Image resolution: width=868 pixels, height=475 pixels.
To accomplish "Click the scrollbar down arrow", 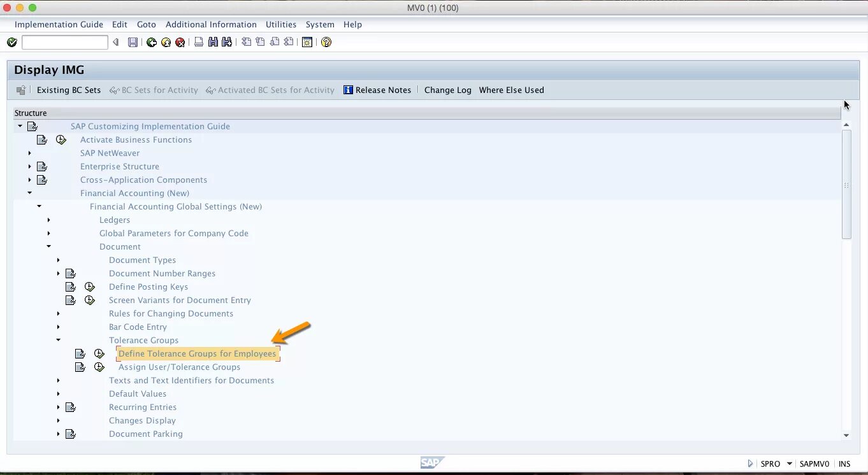I will 846,436.
